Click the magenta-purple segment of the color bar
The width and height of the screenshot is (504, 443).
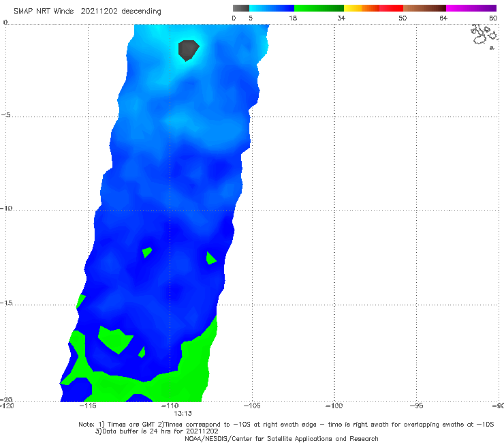(x=471, y=8)
